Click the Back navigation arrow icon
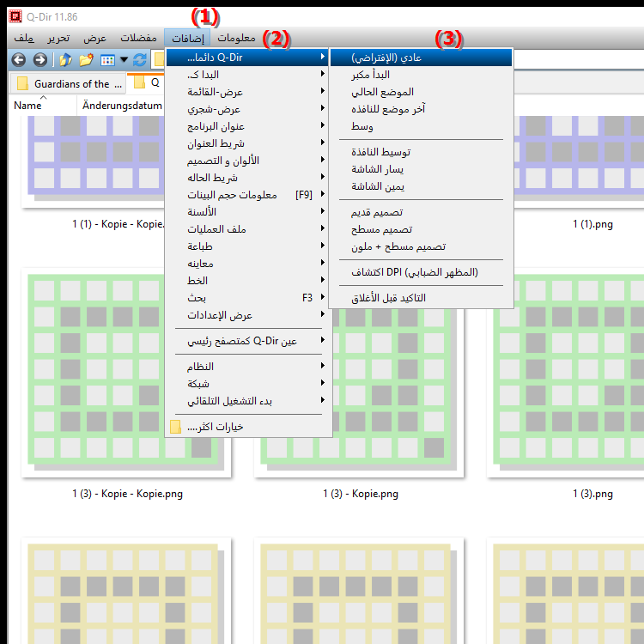Image resolution: width=644 pixels, height=644 pixels. pos(19,60)
